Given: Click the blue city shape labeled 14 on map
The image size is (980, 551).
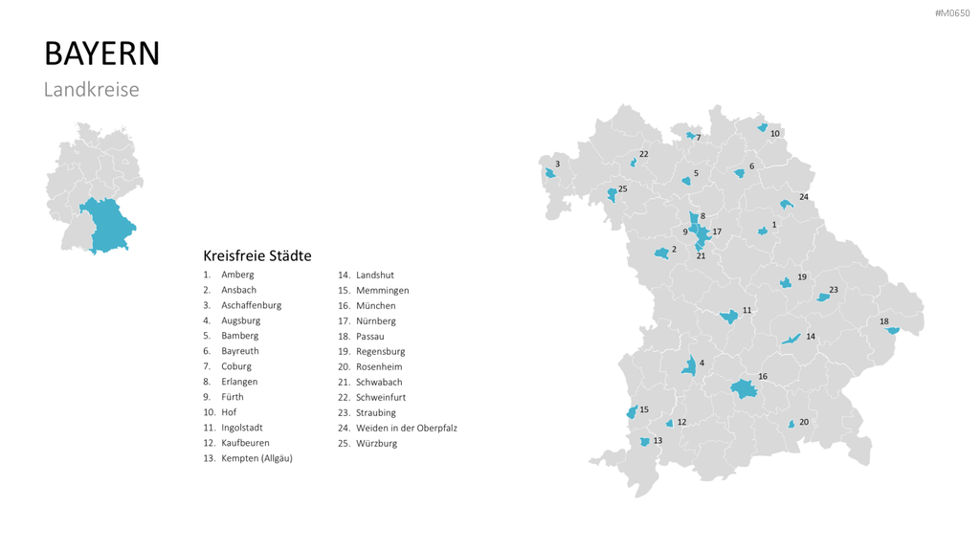Looking at the screenshot, I should coord(791,340).
